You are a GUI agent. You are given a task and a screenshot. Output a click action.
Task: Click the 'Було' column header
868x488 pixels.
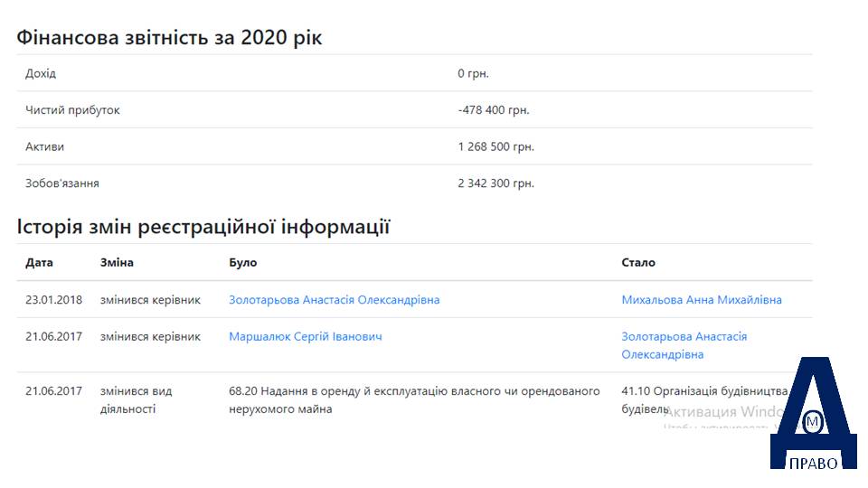[242, 262]
